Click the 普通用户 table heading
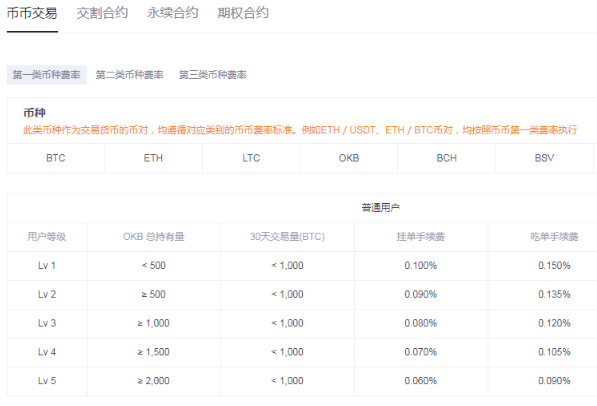597x406 pixels. 380,208
